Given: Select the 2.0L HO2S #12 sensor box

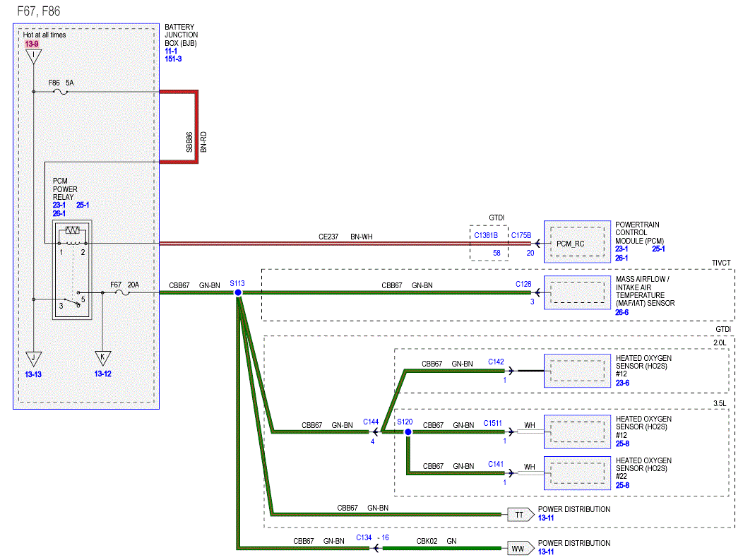Looking at the screenshot, I should tap(577, 371).
